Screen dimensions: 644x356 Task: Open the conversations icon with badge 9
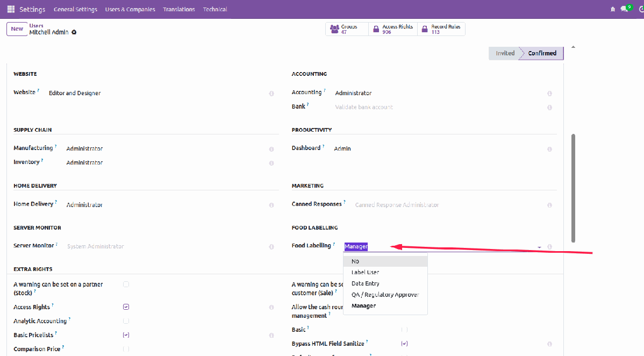(625, 9)
